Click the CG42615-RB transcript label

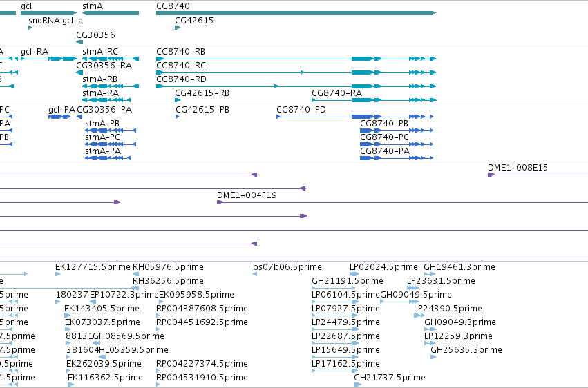pos(202,93)
